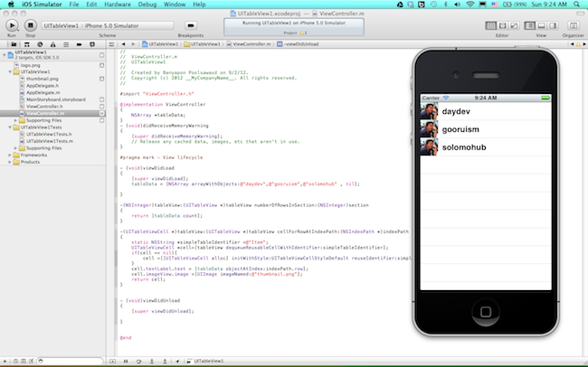
Task: Select the Standard editor mode button
Action: [490, 25]
